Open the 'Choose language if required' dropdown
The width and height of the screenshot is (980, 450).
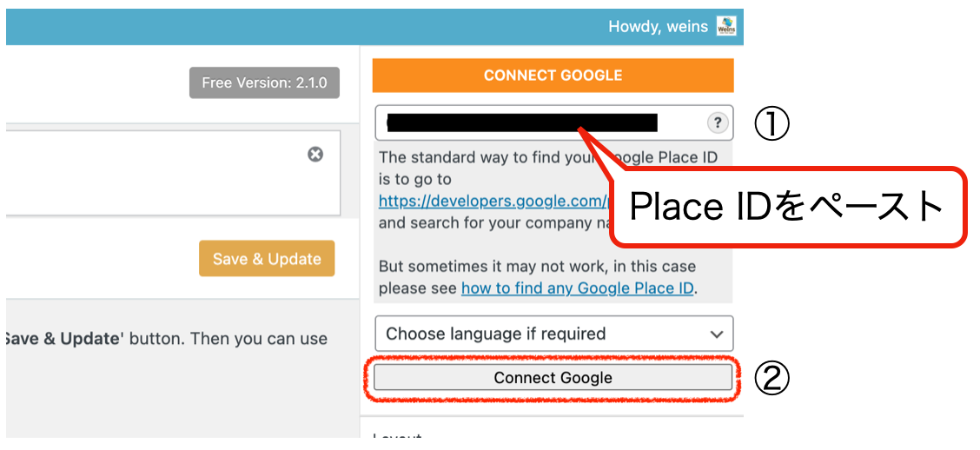tap(543, 334)
